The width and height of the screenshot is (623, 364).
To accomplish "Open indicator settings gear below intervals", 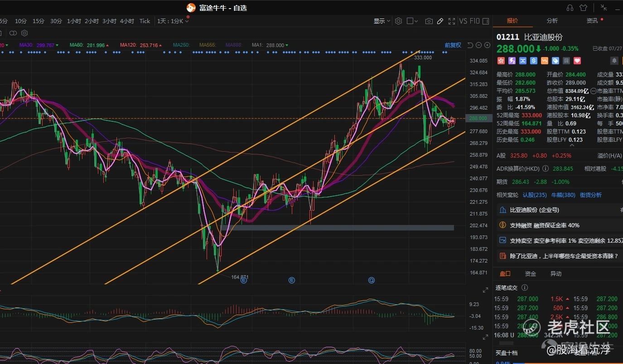I will click(x=24, y=33).
